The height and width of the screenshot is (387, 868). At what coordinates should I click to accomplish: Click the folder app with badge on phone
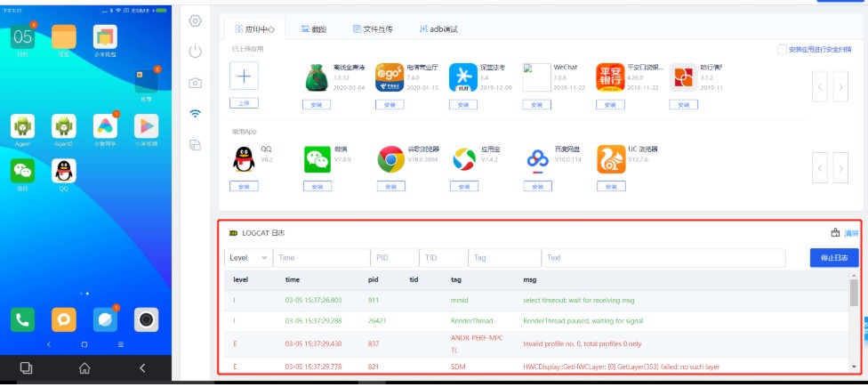pyautogui.click(x=146, y=81)
